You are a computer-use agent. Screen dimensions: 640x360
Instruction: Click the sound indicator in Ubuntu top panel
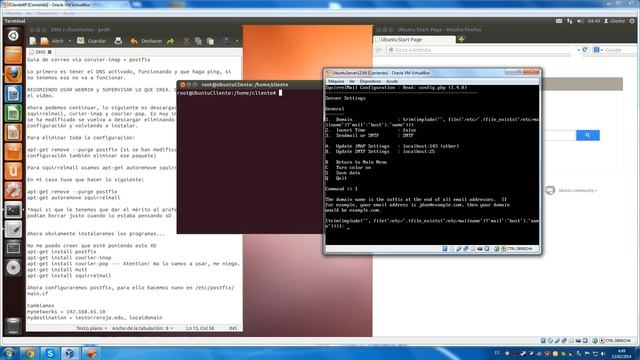pos(580,21)
